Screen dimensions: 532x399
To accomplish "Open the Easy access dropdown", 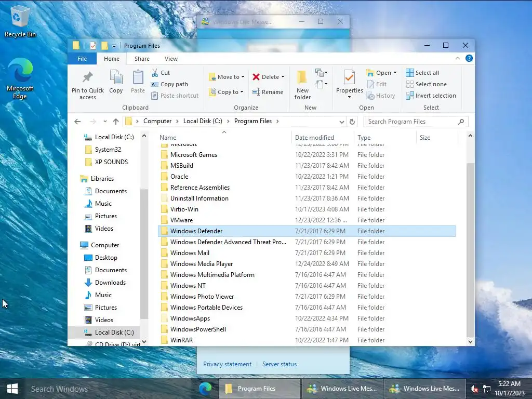I will 321,84.
